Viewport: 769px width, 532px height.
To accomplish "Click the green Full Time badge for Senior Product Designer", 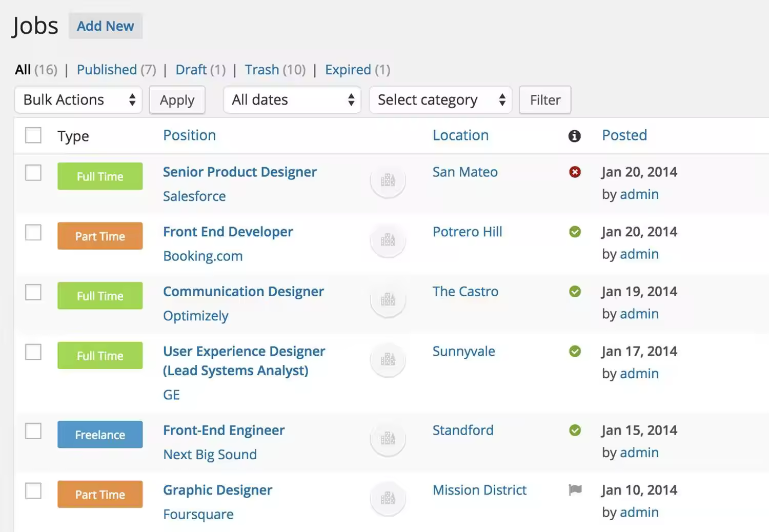I will pos(100,176).
